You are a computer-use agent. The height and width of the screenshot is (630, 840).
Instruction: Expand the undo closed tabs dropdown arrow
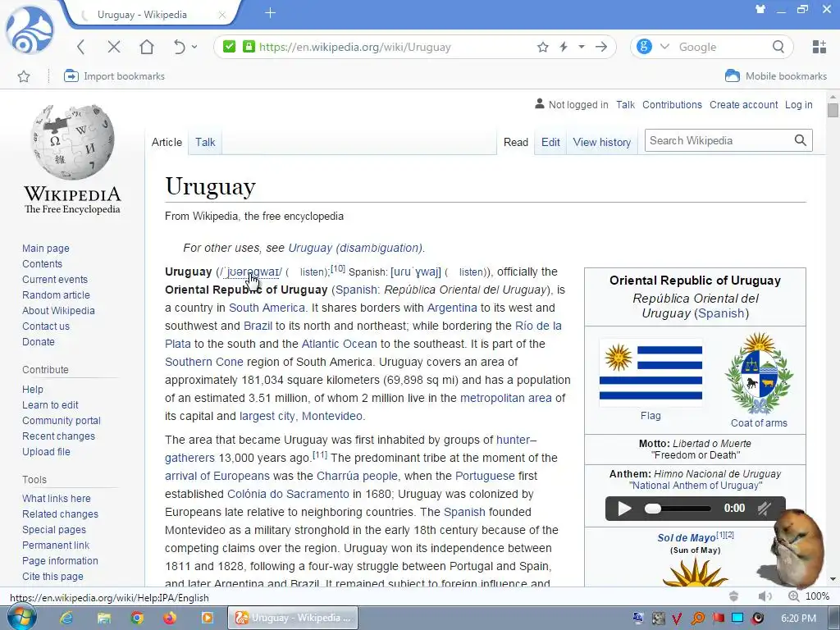[x=194, y=47]
